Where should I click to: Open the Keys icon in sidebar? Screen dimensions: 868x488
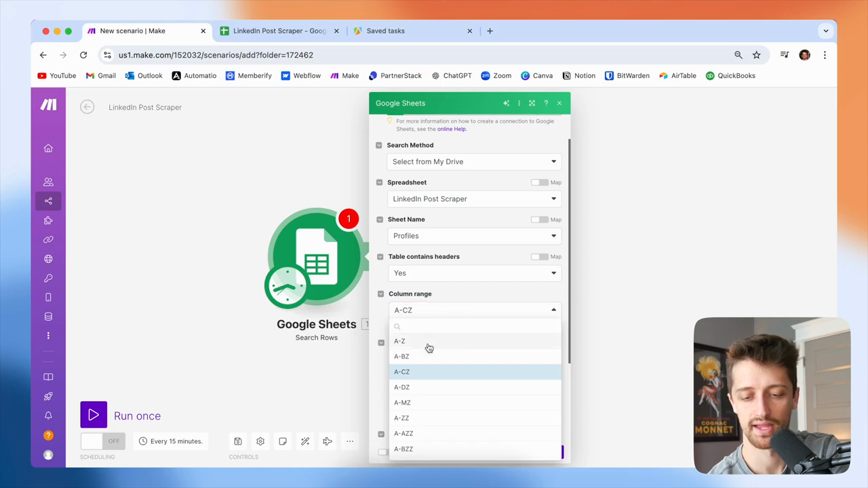48,278
